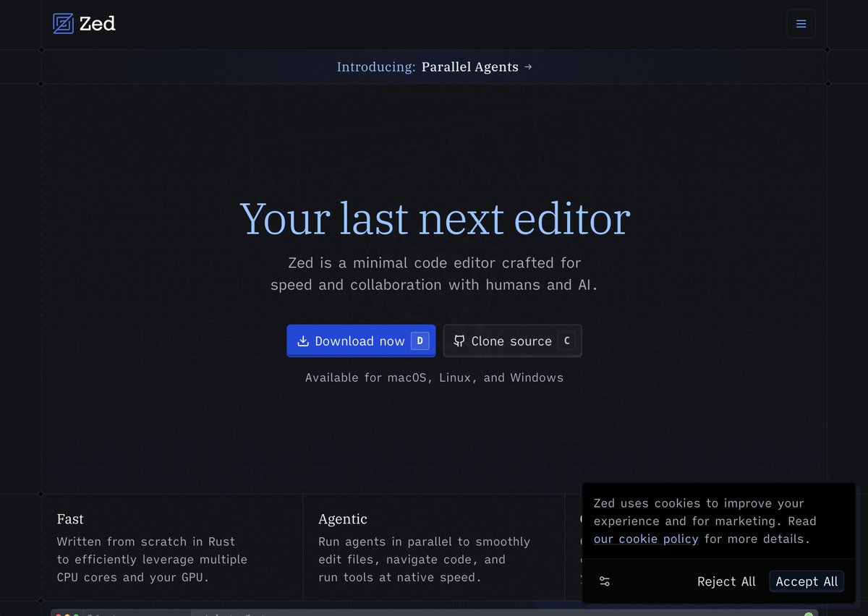Click the arrow next to Parallel Agents
868x616 pixels.
point(528,67)
